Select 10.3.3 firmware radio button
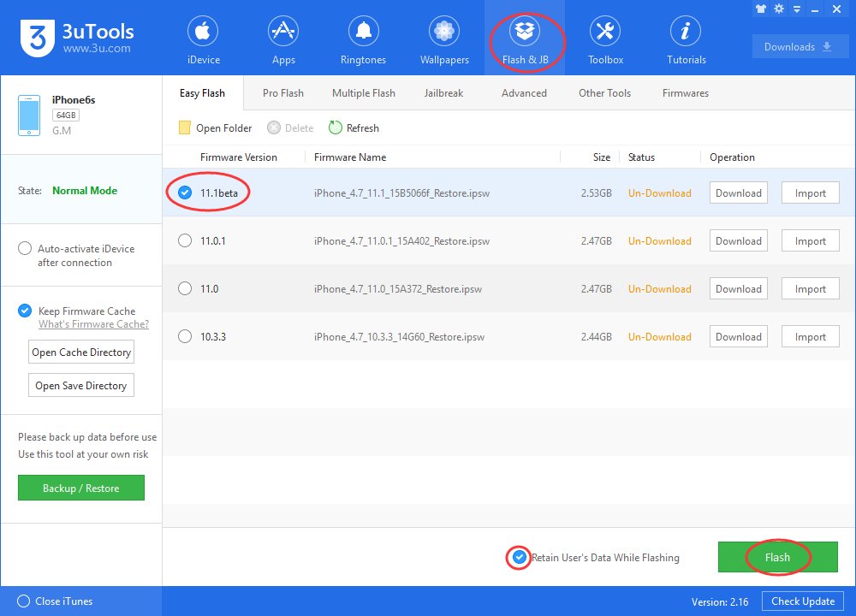The image size is (856, 616). 185,336
